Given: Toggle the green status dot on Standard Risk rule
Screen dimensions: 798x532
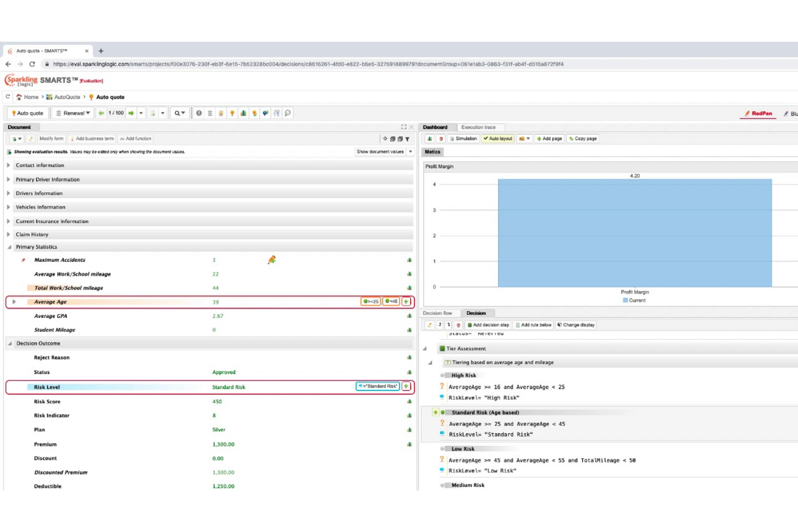Looking at the screenshot, I should tap(443, 413).
